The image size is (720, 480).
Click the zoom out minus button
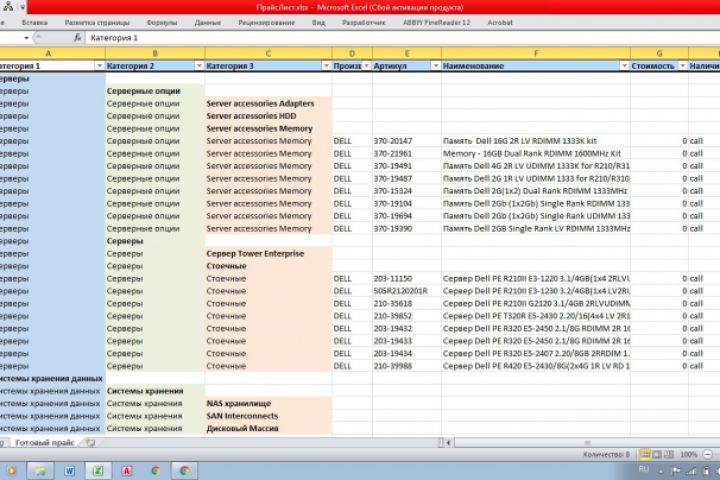pos(708,455)
